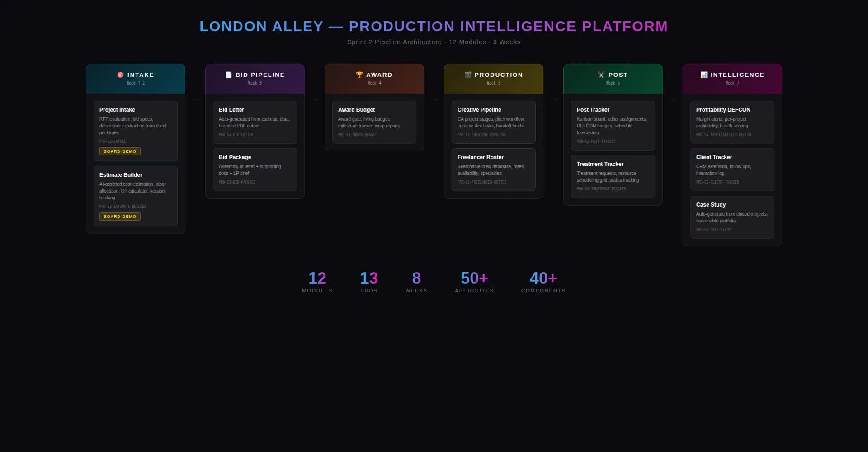The image size is (868, 452).
Task: Click the arrow between AWARD and PRODUCTION
Action: tap(434, 99)
